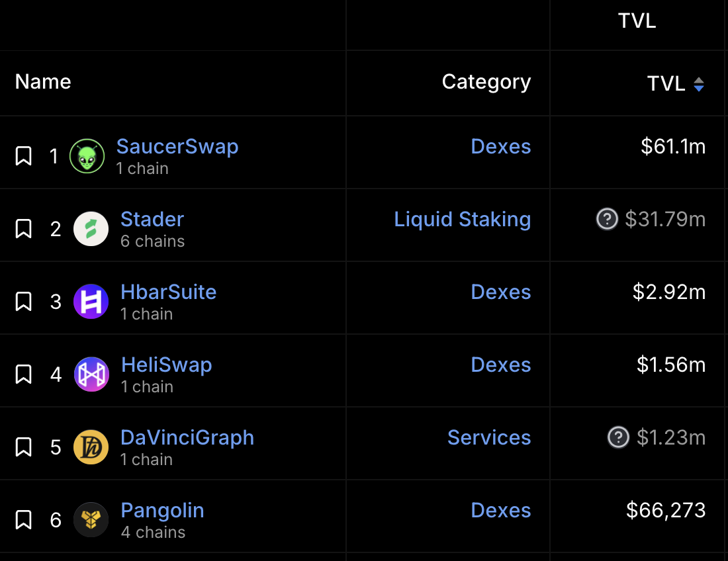Screen dimensions: 728x561
Task: Click the Stader logo icon
Action: (x=91, y=229)
